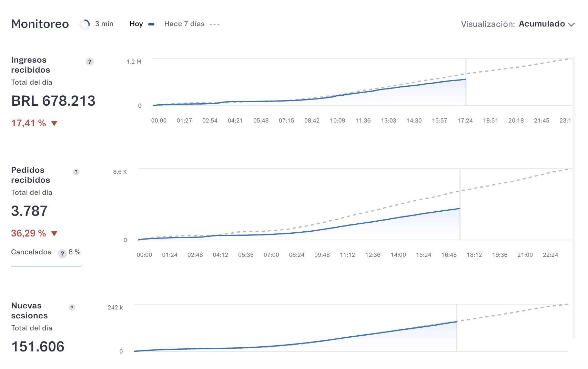Screen dimensions: 588x369
Task: Click the 151.606 new sessions total
Action: [38, 347]
